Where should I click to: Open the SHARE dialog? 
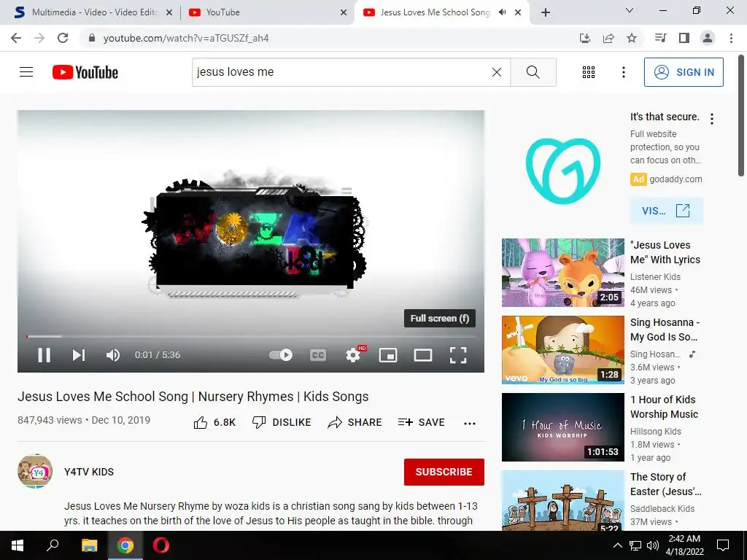pyautogui.click(x=355, y=422)
